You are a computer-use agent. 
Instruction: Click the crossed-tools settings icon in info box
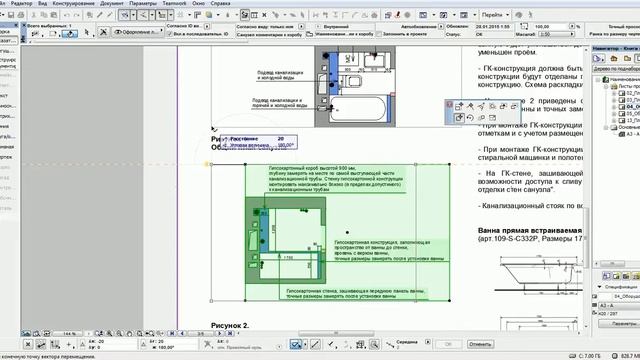click(x=103, y=32)
